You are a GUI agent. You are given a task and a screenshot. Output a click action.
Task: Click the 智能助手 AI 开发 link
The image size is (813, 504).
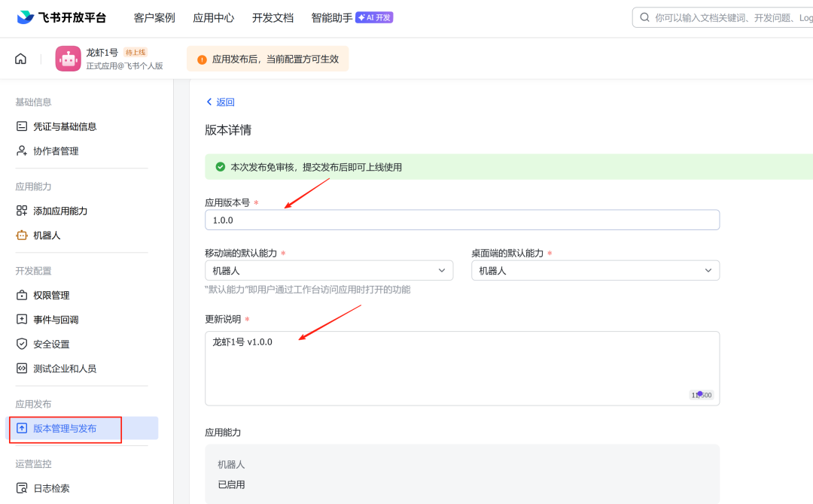click(352, 17)
